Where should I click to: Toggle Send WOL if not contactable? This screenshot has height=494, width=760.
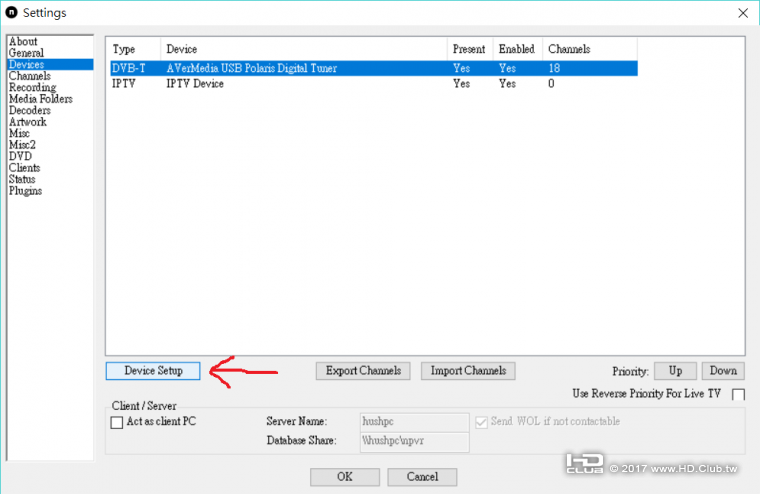click(x=481, y=422)
